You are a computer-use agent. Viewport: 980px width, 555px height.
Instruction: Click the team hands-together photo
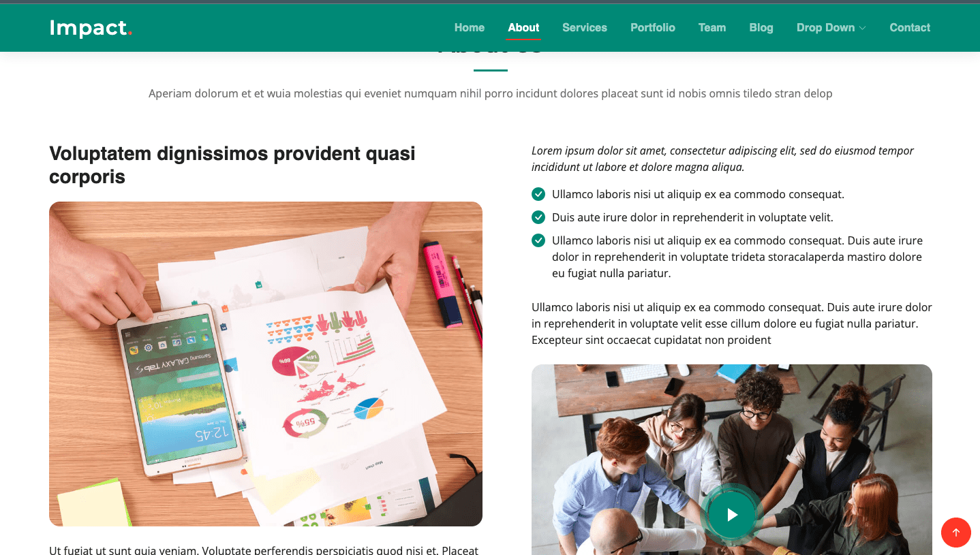tap(732, 460)
